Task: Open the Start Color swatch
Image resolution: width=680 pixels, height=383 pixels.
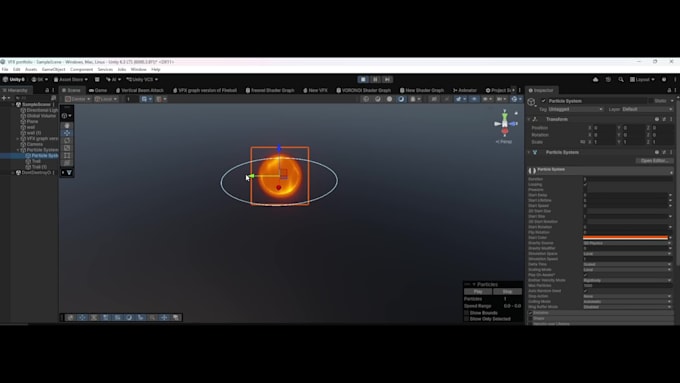Action: pos(625,238)
